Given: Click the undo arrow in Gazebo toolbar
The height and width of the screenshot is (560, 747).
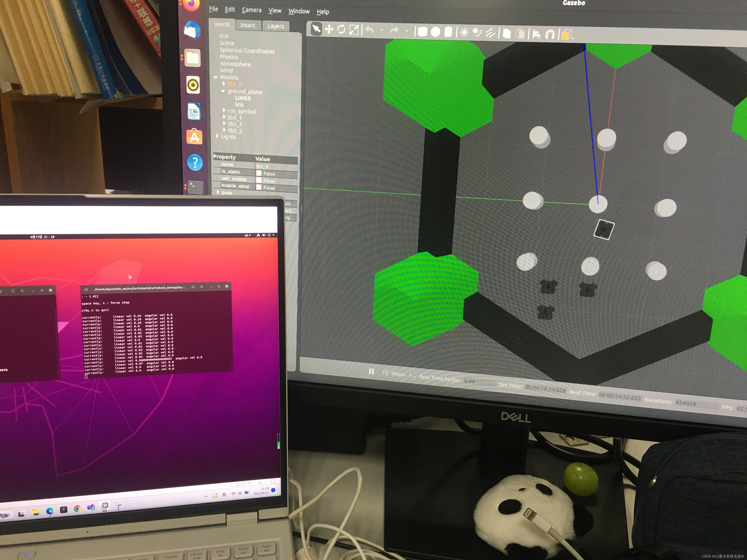Looking at the screenshot, I should pos(369,30).
